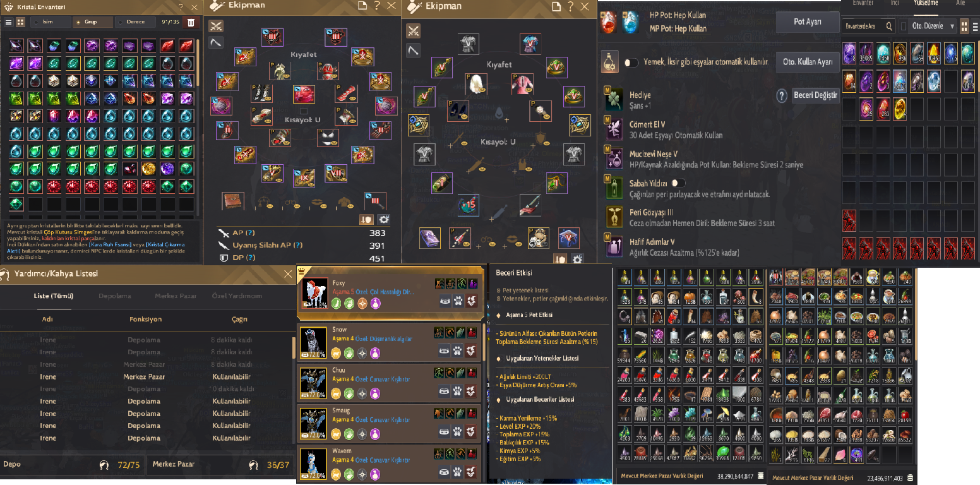
Task: Select the Derece sort radio button
Action: tap(121, 22)
